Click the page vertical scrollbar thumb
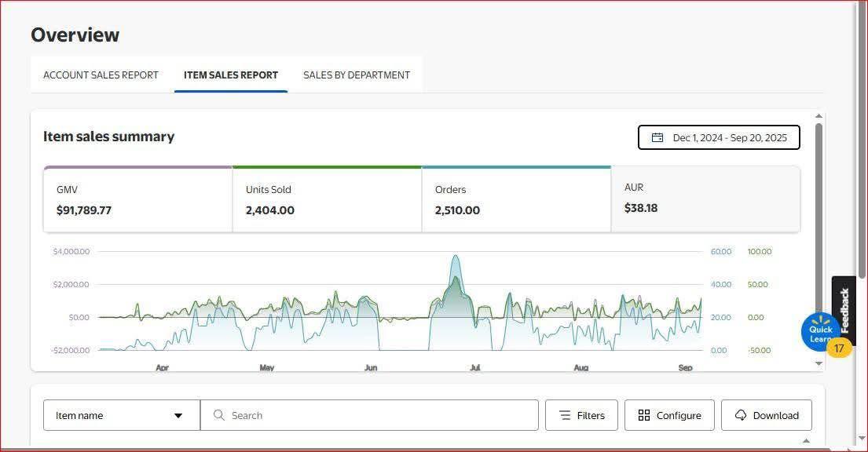This screenshot has height=452, width=868. tap(862, 141)
